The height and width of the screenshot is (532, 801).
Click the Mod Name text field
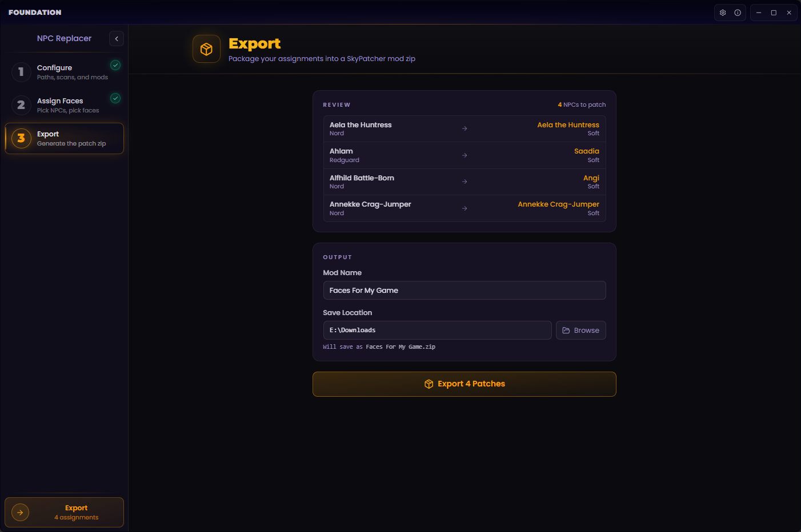[x=464, y=291]
